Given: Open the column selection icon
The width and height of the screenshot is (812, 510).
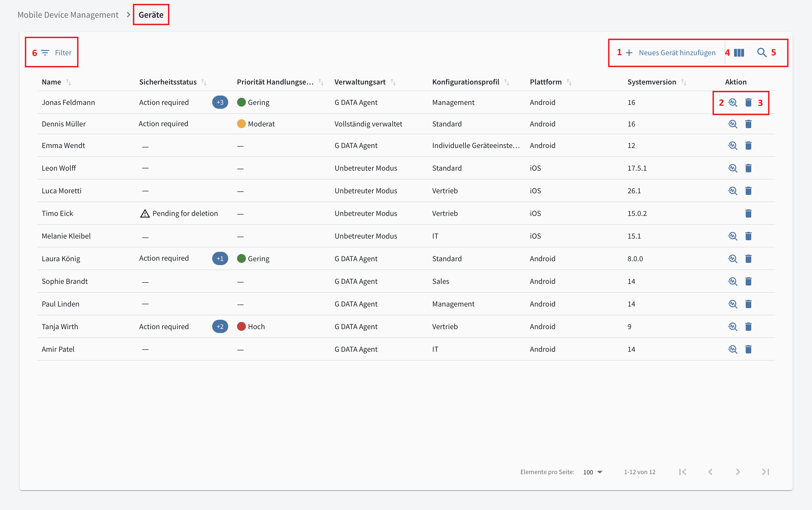Looking at the screenshot, I should pyautogui.click(x=739, y=52).
